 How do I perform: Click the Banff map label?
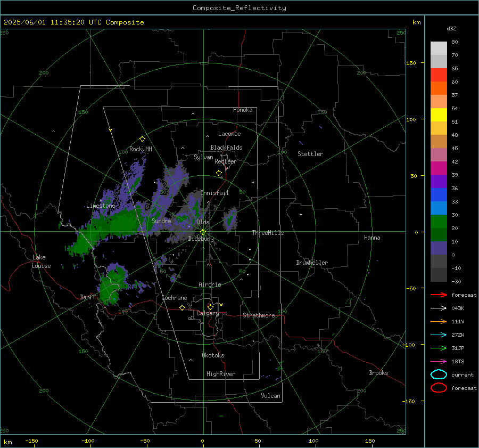(88, 297)
